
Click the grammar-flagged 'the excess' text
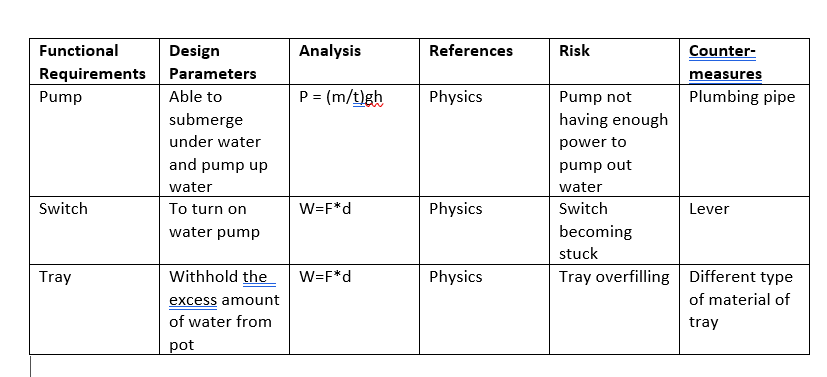coord(222,288)
